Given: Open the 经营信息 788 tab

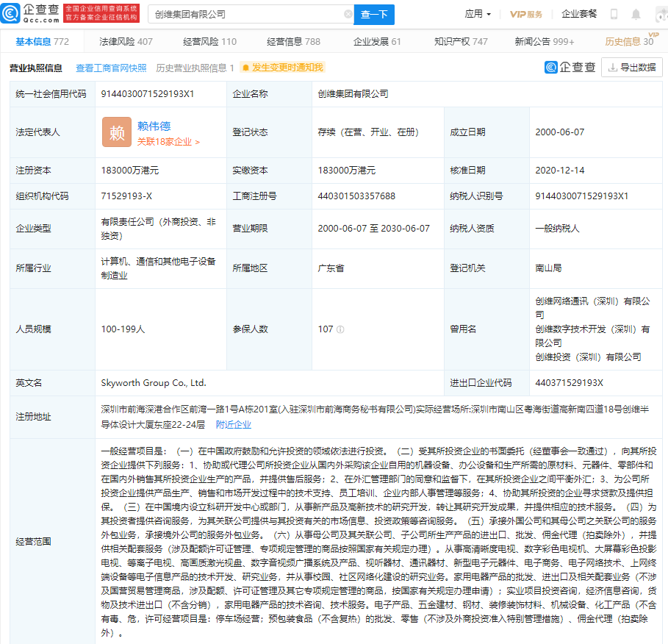Looking at the screenshot, I should [293, 42].
